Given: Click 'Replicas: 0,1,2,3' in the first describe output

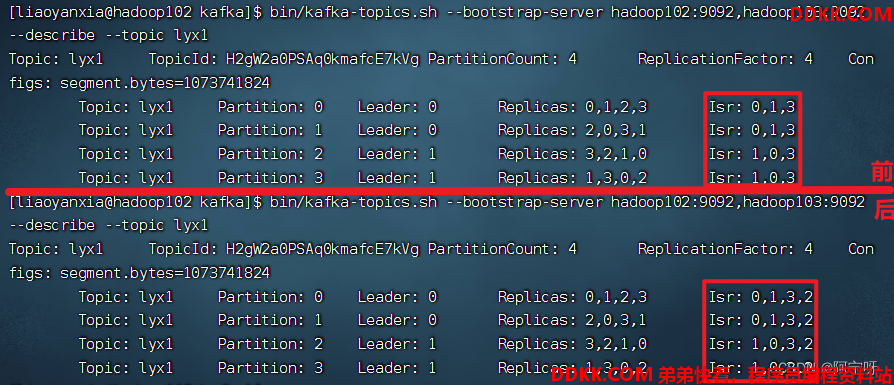Looking at the screenshot, I should tap(572, 107).
